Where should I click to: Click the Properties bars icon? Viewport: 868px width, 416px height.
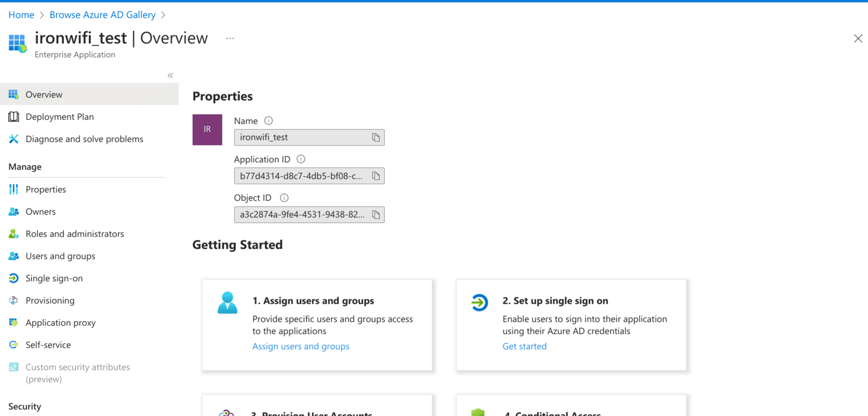[x=14, y=189]
